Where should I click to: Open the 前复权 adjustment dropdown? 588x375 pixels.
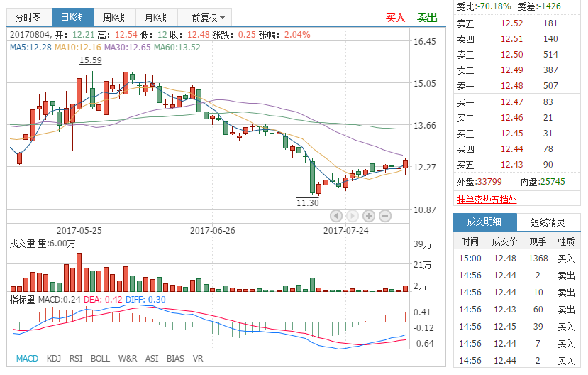tap(209, 18)
